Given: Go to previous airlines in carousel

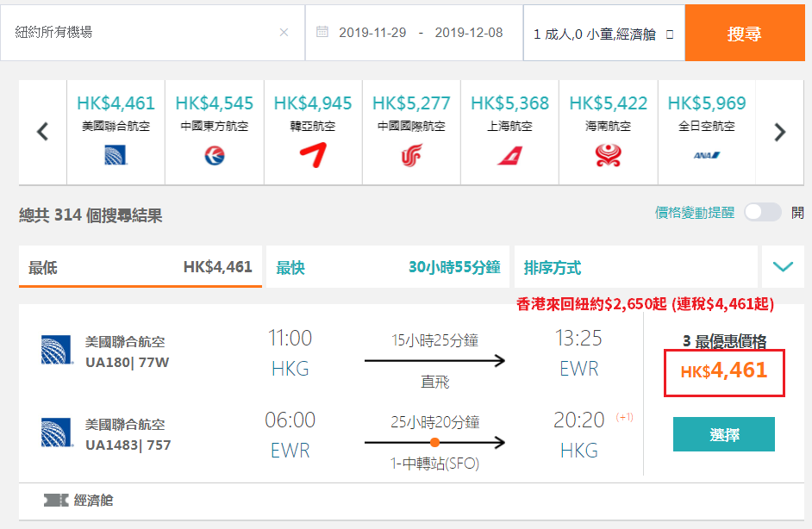Looking at the screenshot, I should click(43, 132).
